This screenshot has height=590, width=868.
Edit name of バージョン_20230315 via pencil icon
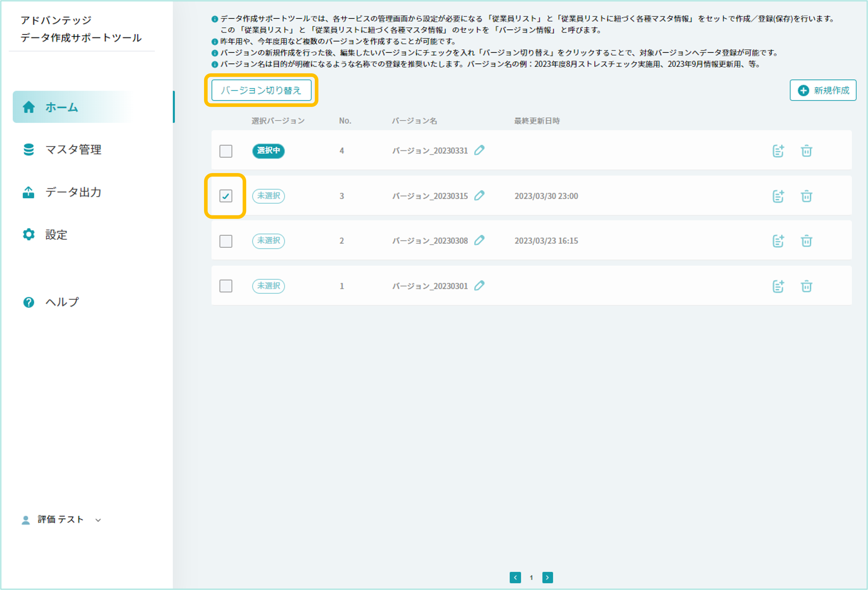(x=480, y=196)
